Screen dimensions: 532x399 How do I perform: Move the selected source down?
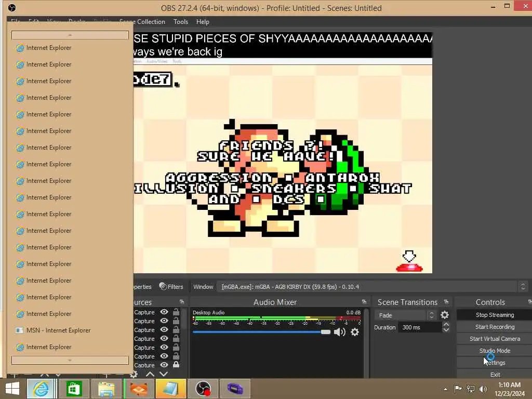[164, 374]
